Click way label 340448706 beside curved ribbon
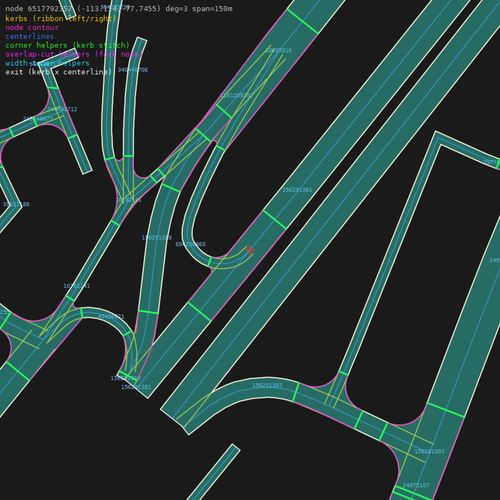The image size is (500, 500). [133, 70]
